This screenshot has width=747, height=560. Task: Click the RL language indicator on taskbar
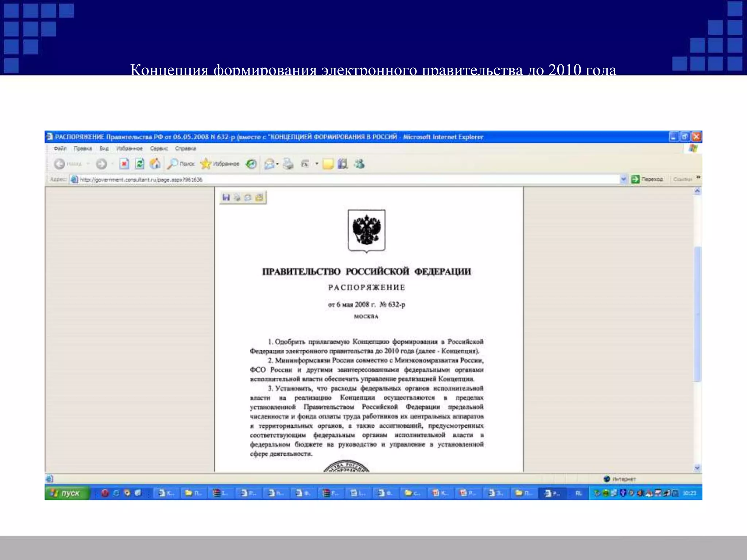578,493
